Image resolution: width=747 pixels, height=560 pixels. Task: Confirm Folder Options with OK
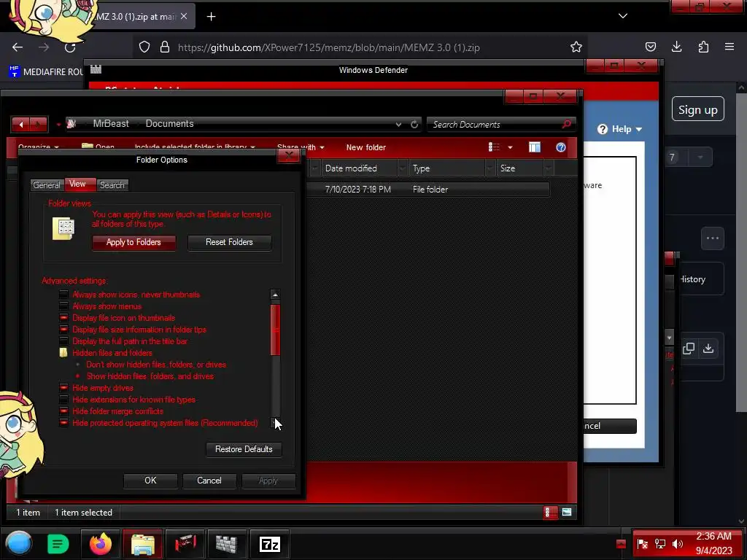pos(150,481)
